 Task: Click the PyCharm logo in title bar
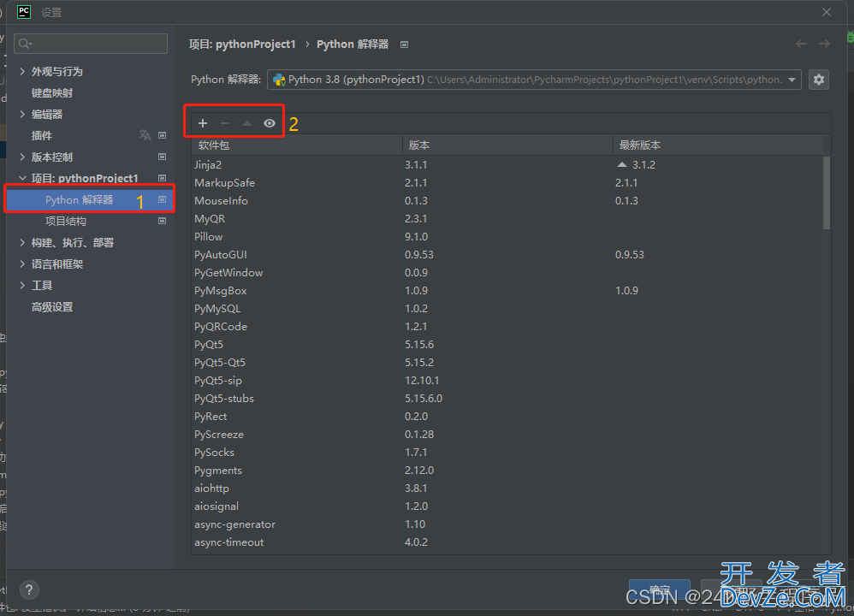click(x=24, y=12)
